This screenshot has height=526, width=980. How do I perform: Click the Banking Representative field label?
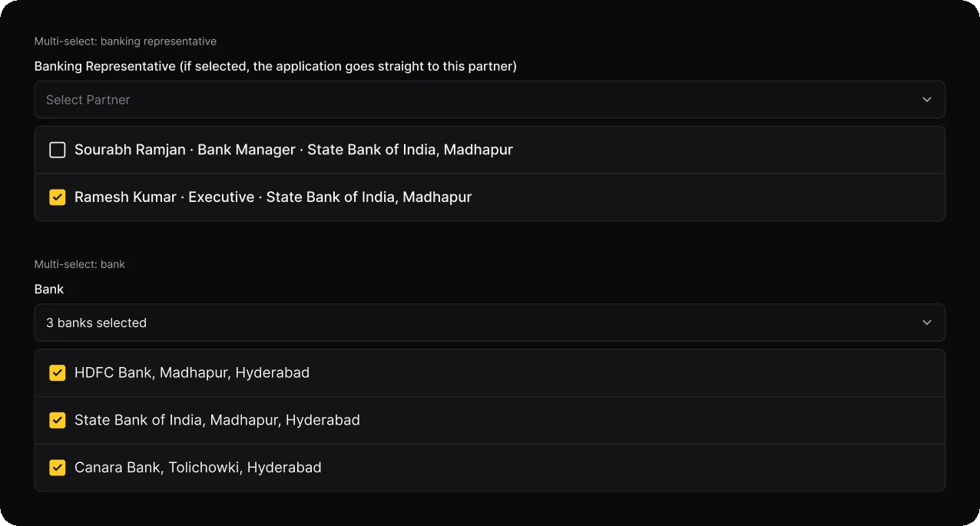point(276,66)
